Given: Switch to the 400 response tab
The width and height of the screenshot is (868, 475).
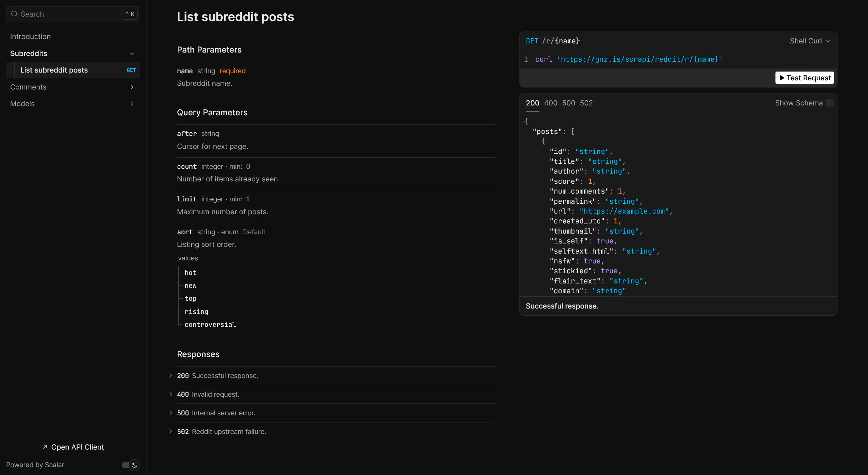Looking at the screenshot, I should (x=551, y=103).
